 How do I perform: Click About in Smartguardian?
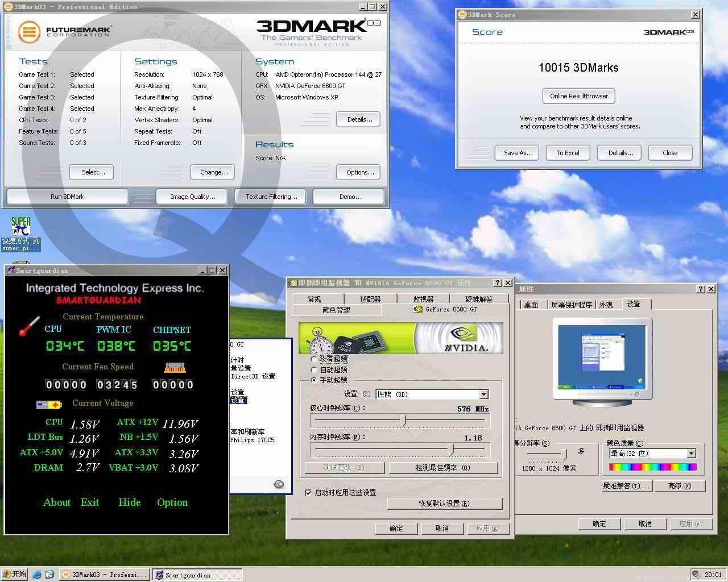click(x=57, y=502)
